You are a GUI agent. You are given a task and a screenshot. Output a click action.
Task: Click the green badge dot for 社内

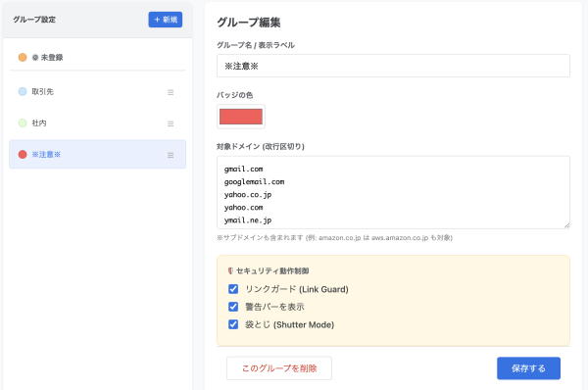pos(23,123)
